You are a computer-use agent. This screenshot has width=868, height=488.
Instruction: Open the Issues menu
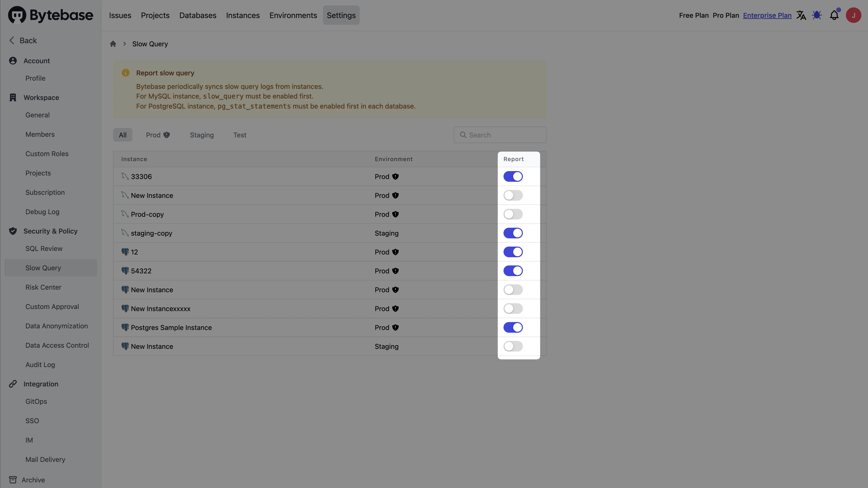120,15
